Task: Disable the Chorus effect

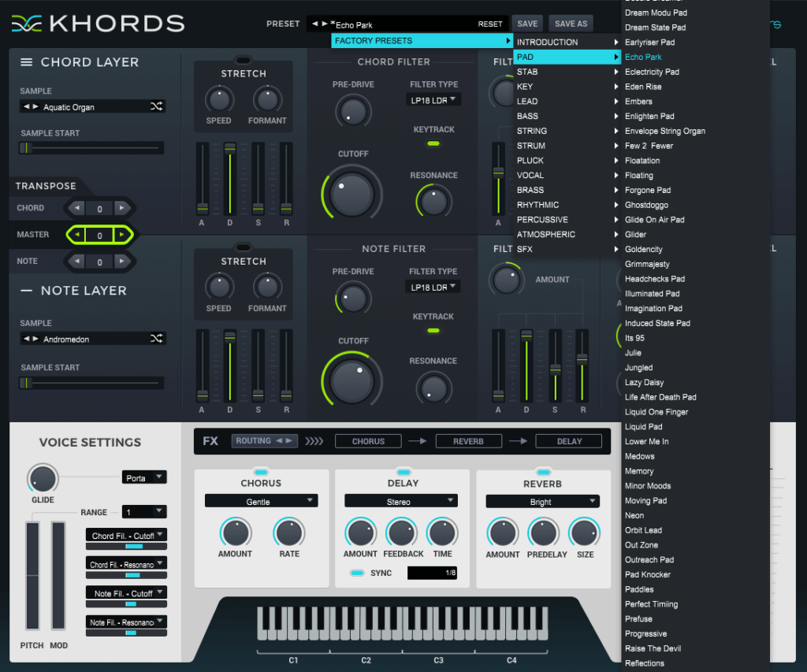Action: (261, 472)
